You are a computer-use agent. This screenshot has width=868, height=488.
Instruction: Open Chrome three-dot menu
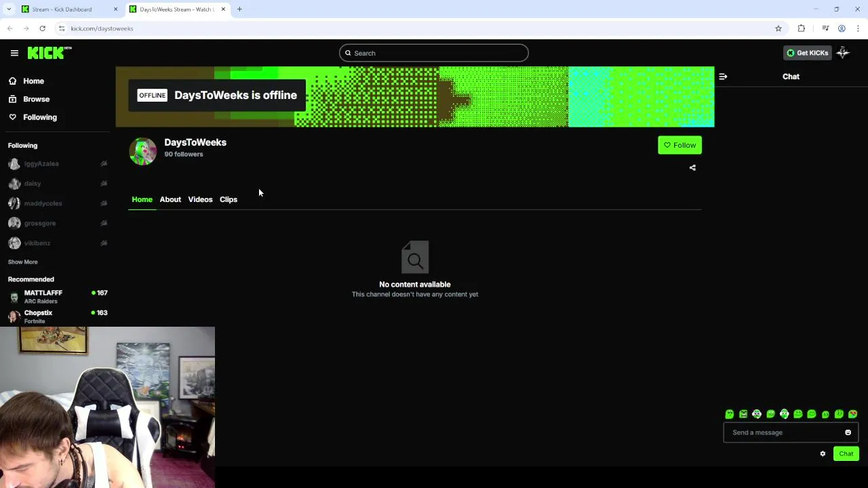coord(858,28)
